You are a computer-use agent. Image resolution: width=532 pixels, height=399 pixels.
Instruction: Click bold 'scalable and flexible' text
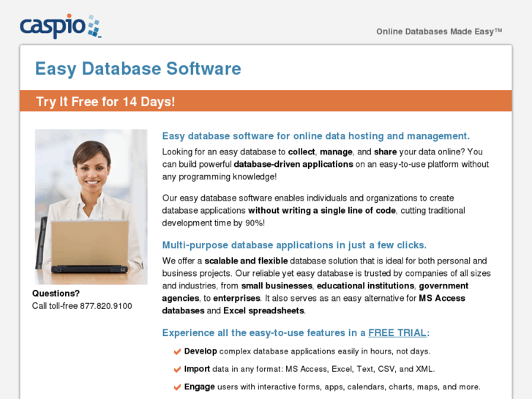pyautogui.click(x=246, y=261)
